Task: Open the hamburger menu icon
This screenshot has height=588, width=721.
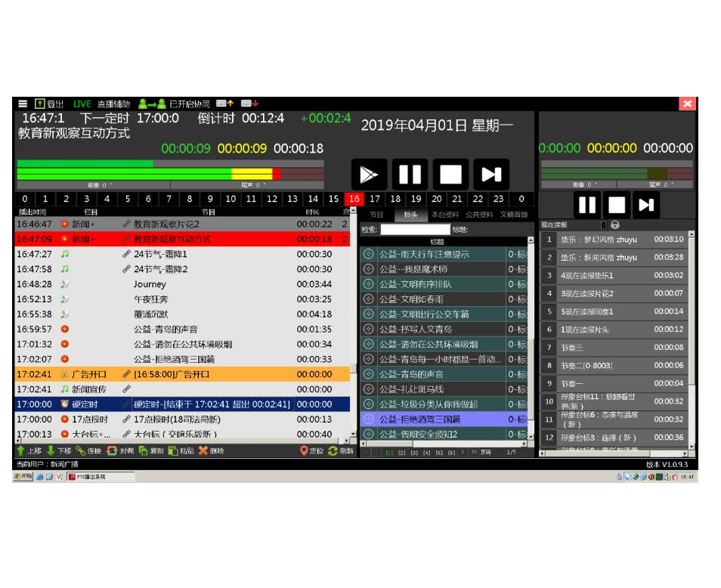Action: [23, 104]
